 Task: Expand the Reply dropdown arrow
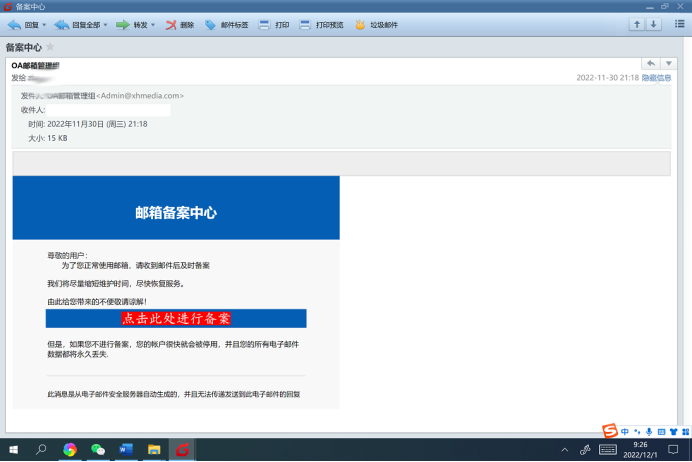coord(44,24)
